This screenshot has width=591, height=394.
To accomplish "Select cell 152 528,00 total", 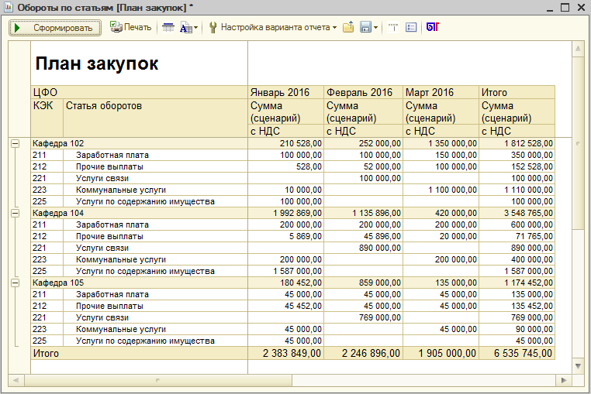I will [x=517, y=167].
